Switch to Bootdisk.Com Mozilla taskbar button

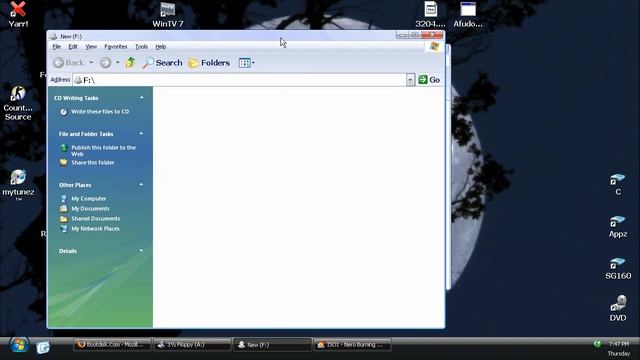112,344
